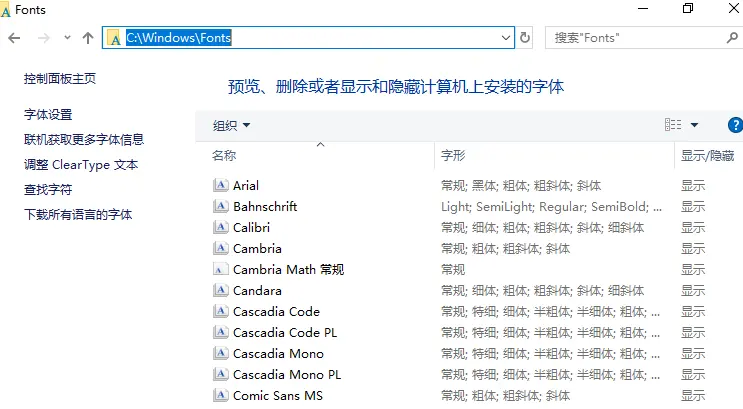Select the Comic Sans MS font icon
743x409 pixels.
click(220, 395)
